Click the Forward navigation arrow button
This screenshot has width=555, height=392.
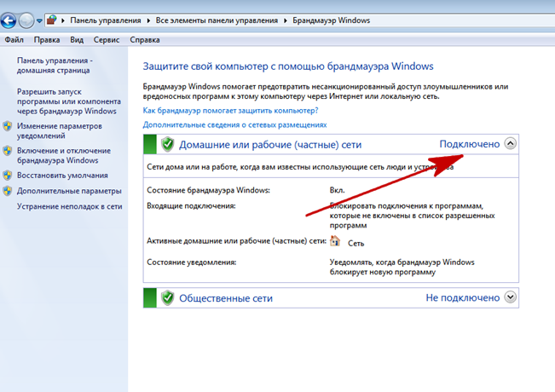[x=26, y=20]
